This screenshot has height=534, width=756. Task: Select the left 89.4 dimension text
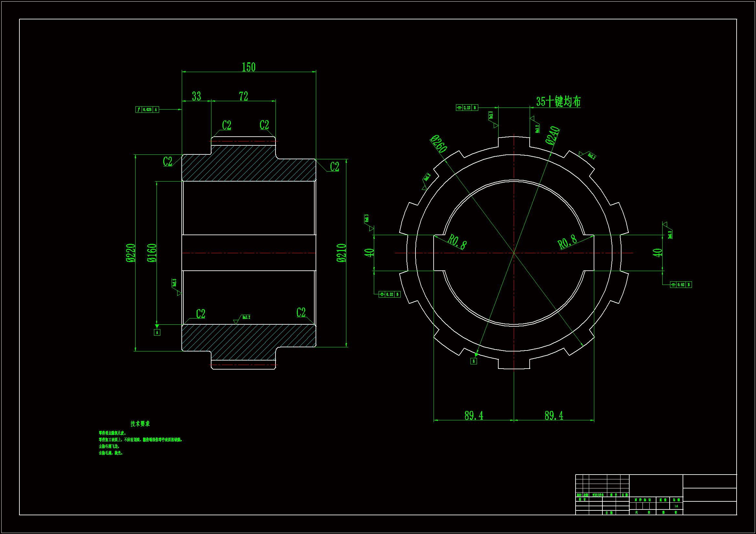click(473, 415)
